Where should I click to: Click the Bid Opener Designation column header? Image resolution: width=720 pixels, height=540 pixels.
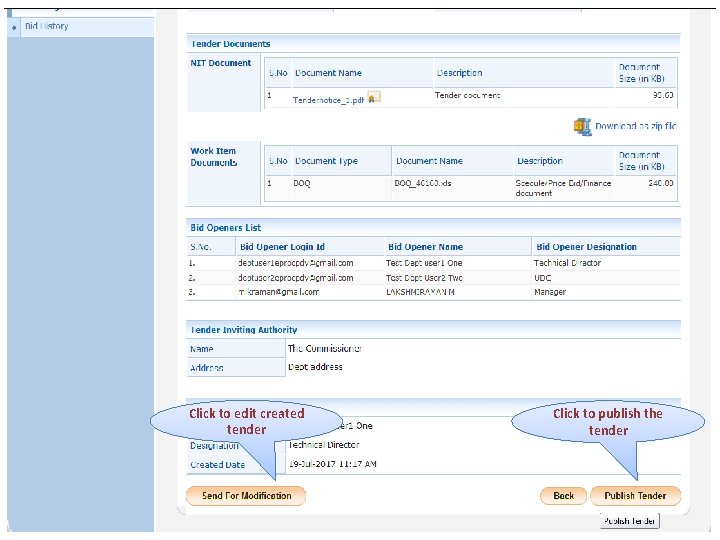click(x=586, y=247)
